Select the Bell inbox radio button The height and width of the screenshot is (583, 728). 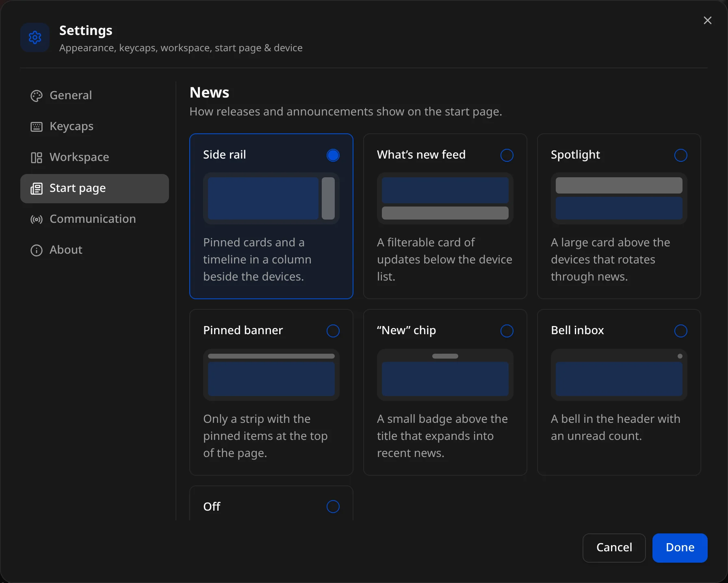(681, 331)
